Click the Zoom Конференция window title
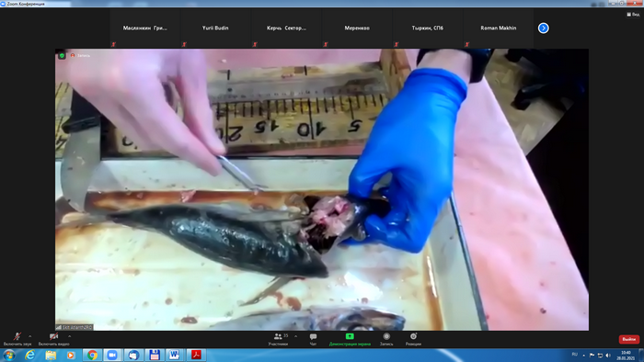 (x=26, y=4)
